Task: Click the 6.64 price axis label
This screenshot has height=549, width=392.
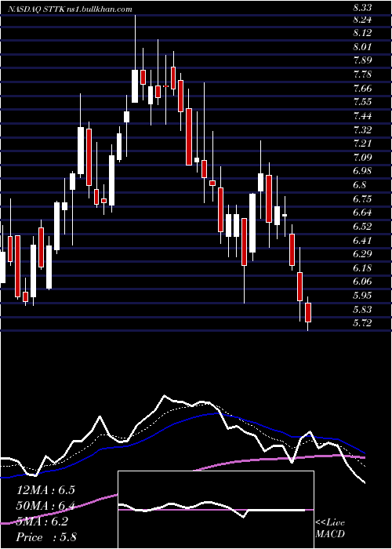Action: point(362,213)
